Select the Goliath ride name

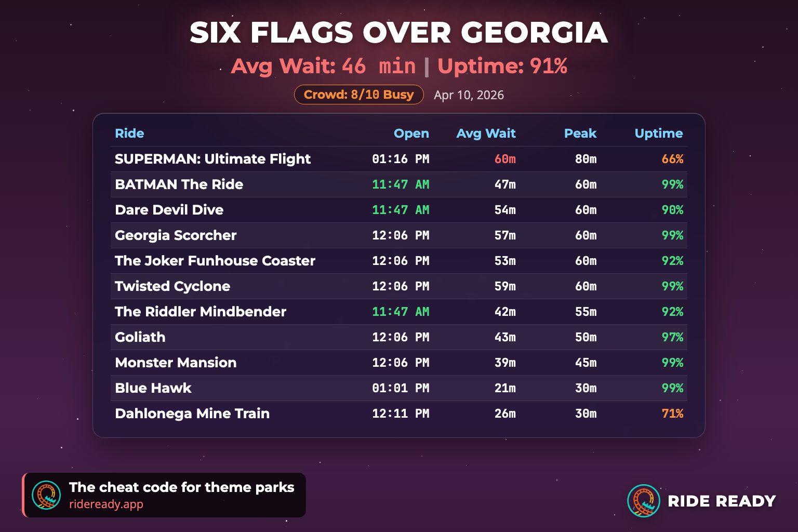pos(140,337)
